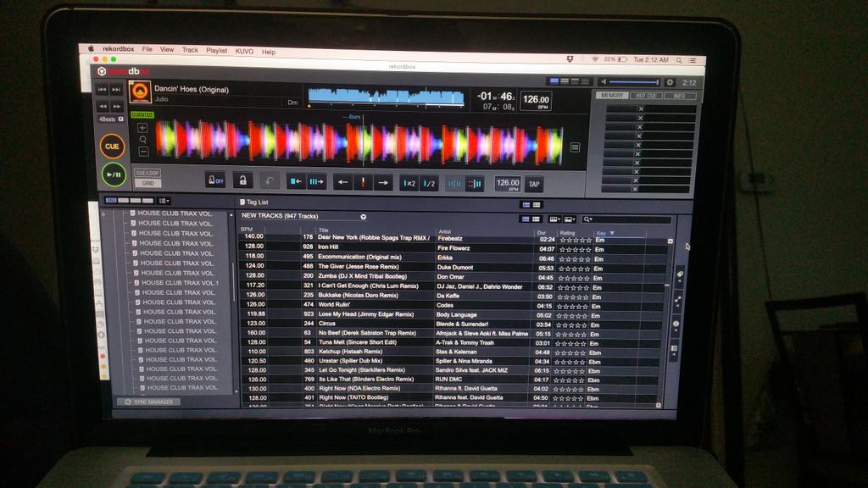Zoom in the waveform with the plus icon
868x488 pixels.
tap(142, 128)
